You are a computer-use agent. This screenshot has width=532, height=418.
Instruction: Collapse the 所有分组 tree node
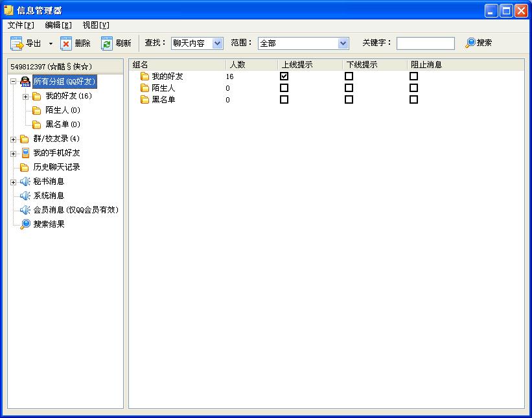point(13,82)
